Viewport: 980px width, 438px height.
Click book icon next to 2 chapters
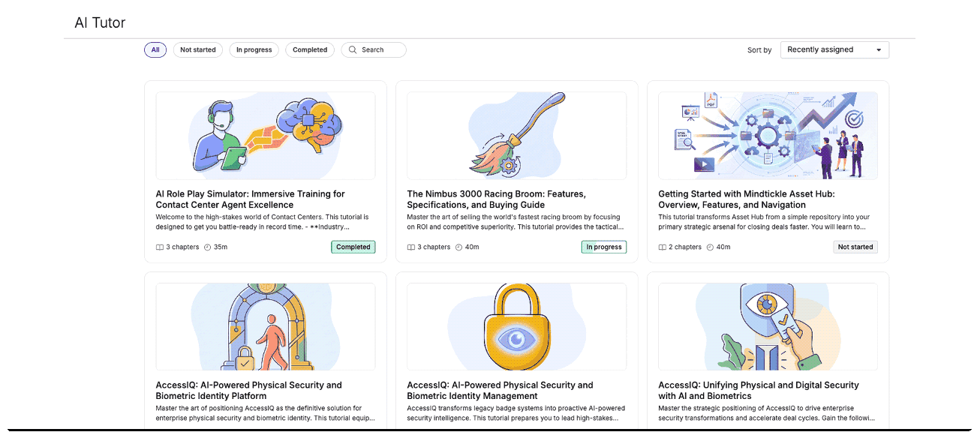(x=663, y=247)
